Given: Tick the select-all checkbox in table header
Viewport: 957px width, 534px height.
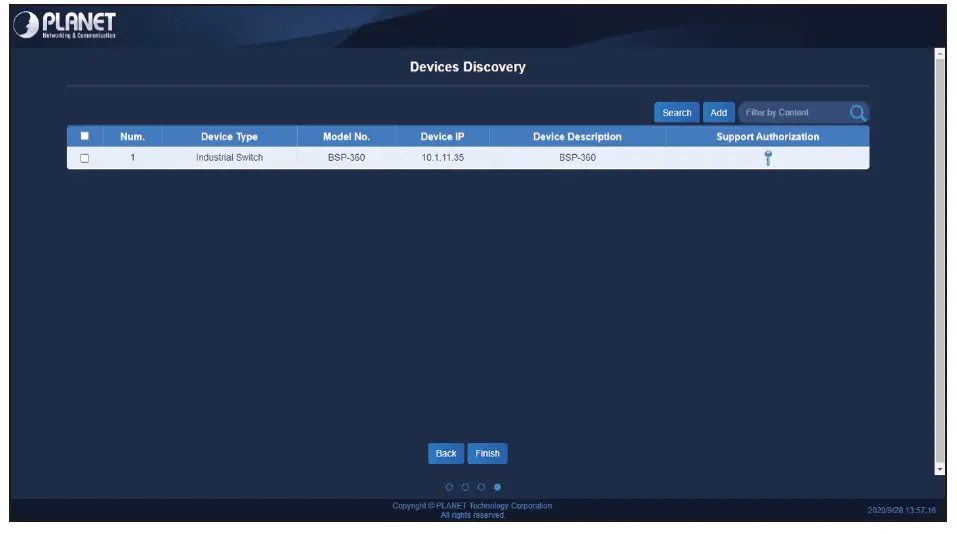Looking at the screenshot, I should 85,136.
